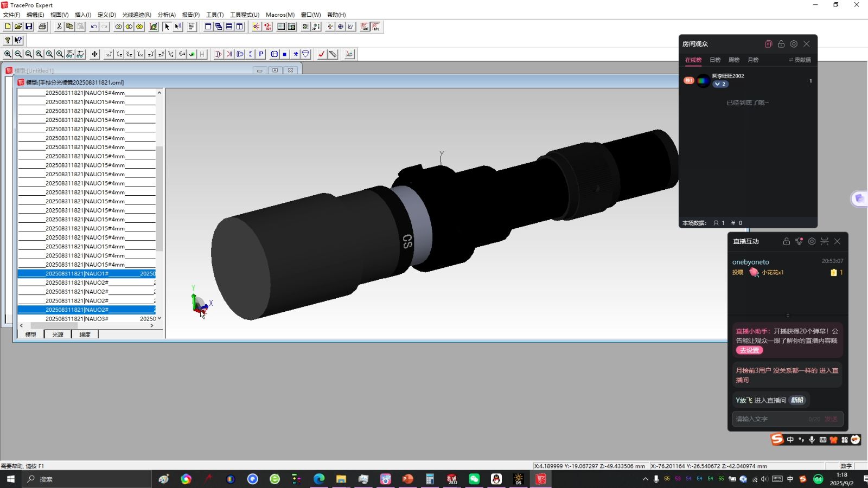The width and height of the screenshot is (868, 488).
Task: Open the irradiance map grid tool
Action: pos(282,27)
